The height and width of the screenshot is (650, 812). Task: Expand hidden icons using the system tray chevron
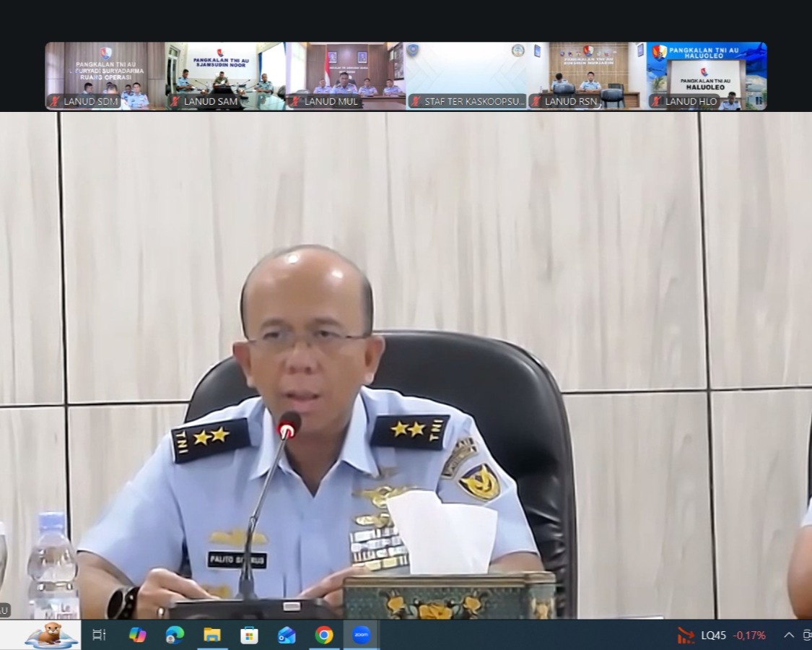[788, 636]
